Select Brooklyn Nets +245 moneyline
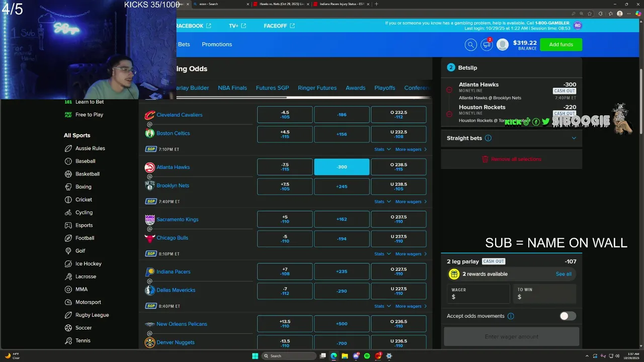The height and width of the screenshot is (362, 644). pyautogui.click(x=342, y=187)
